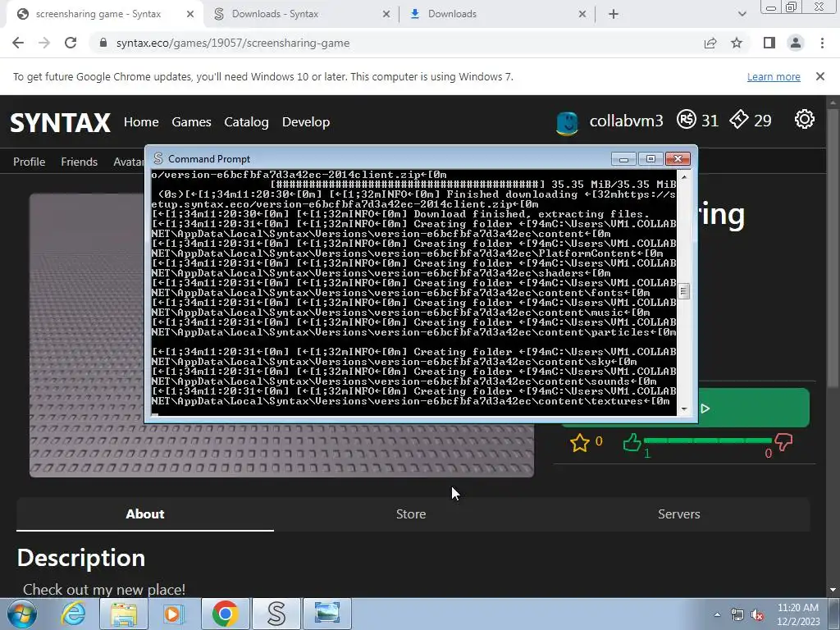Open the settings gear icon

tap(804, 119)
